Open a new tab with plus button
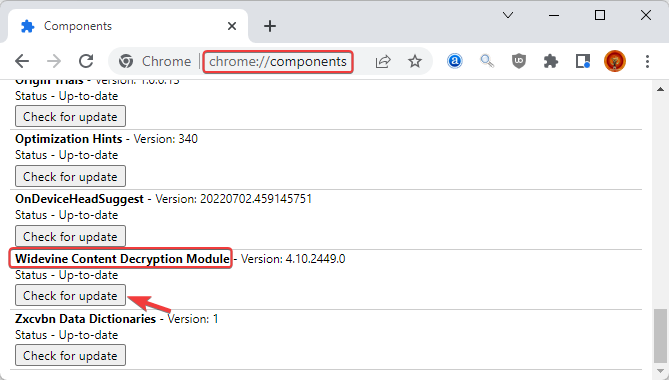Viewport: 669px width, 380px height. click(x=270, y=26)
